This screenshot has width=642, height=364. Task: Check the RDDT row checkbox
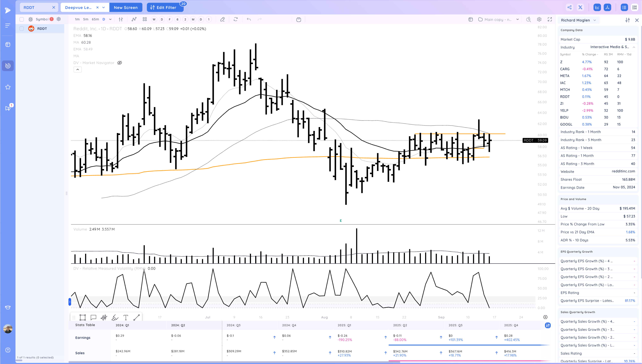pyautogui.click(x=22, y=29)
